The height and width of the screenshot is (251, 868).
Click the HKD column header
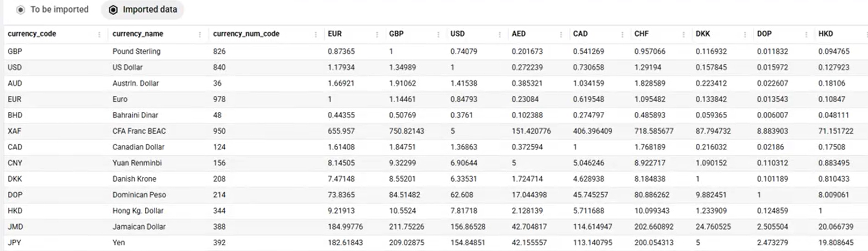coord(825,34)
